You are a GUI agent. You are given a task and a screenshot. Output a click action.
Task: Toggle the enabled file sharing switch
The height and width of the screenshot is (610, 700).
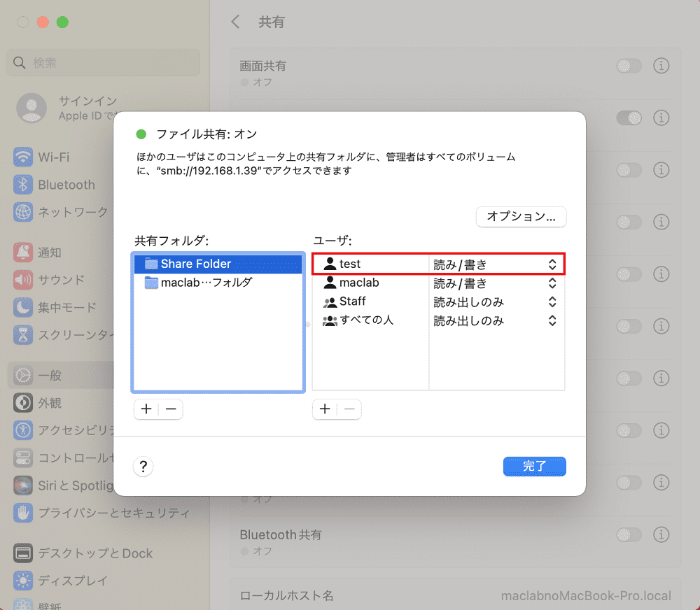629,118
